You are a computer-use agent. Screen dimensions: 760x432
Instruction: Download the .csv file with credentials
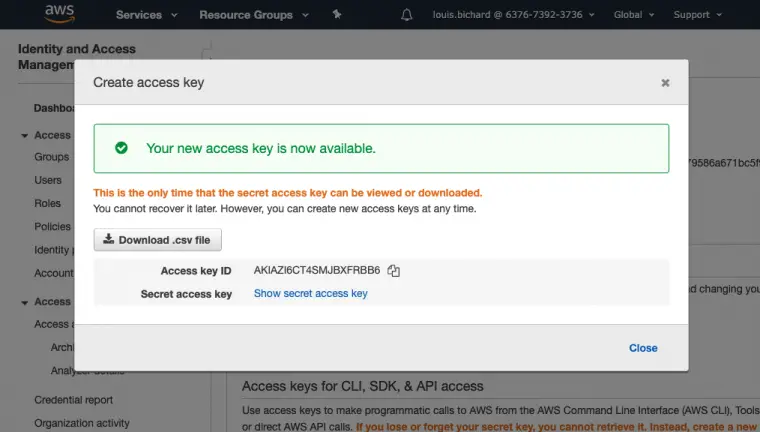(x=158, y=240)
